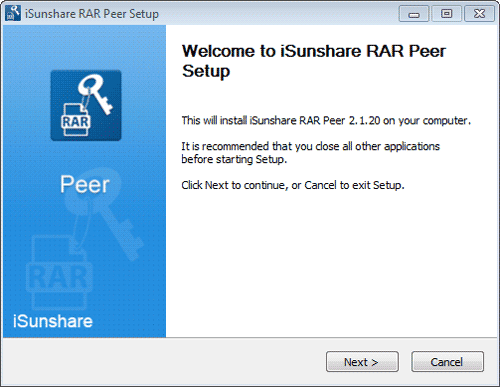Click the 'iSunshare RAR Peer Setup' window title

(x=92, y=14)
